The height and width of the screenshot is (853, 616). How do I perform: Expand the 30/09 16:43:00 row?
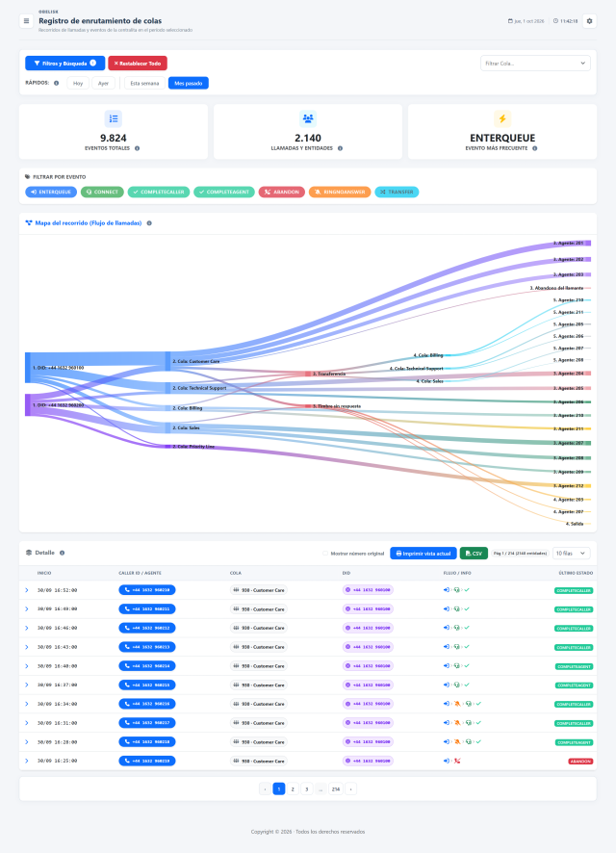click(x=27, y=647)
